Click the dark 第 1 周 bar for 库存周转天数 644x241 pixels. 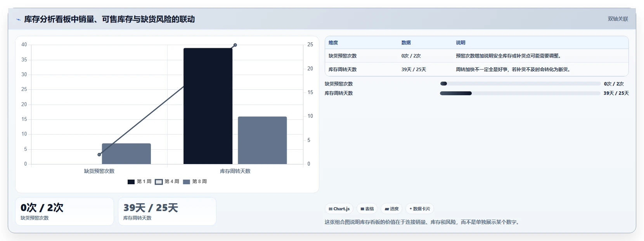coord(208,106)
